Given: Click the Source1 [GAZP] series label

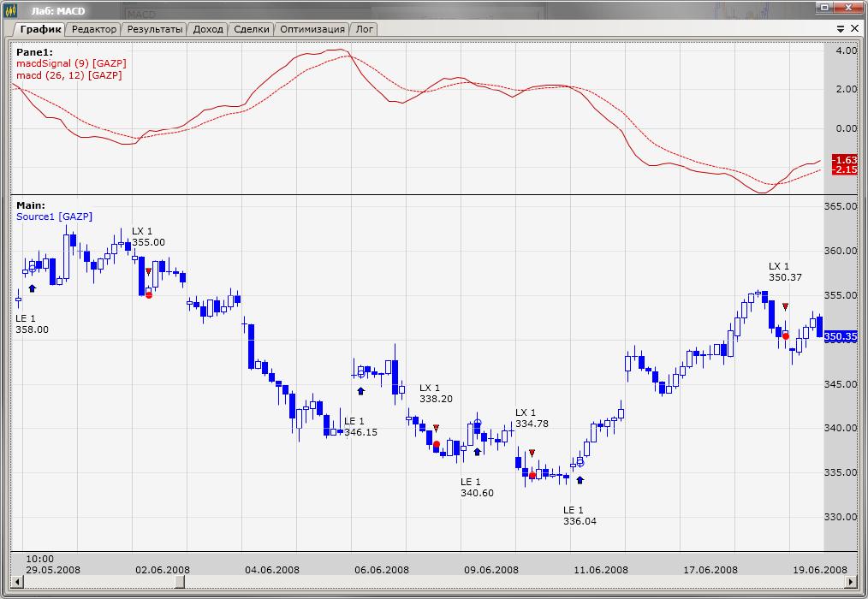Looking at the screenshot, I should pyautogui.click(x=54, y=216).
